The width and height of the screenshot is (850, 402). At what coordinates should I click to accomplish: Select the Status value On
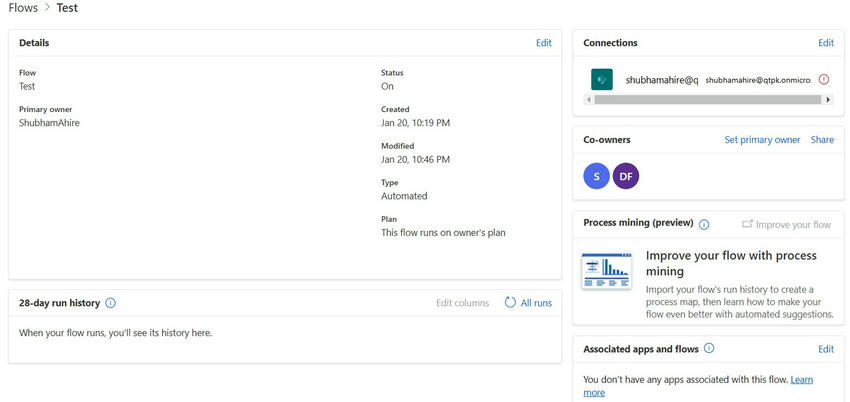point(387,86)
